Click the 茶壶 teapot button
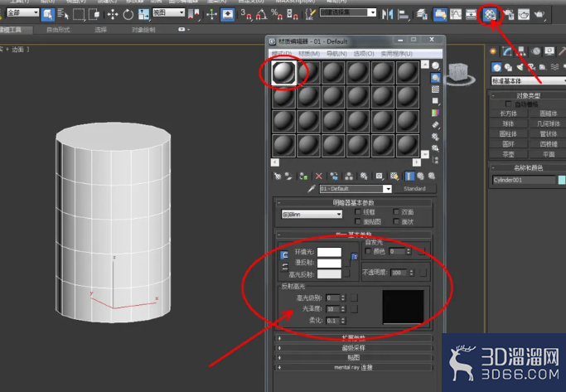 coord(508,154)
